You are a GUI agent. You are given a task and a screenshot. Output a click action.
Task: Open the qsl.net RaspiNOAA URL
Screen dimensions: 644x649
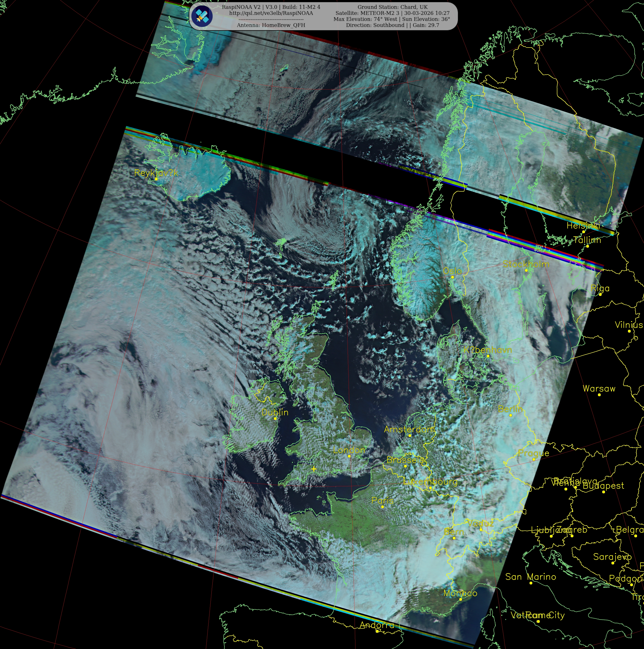pos(271,13)
